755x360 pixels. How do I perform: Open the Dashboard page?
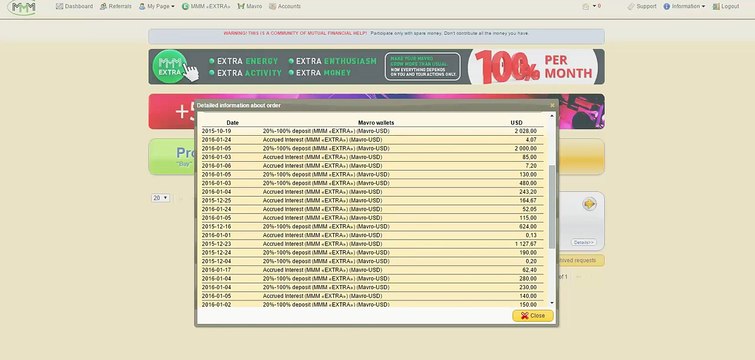pos(74,6)
